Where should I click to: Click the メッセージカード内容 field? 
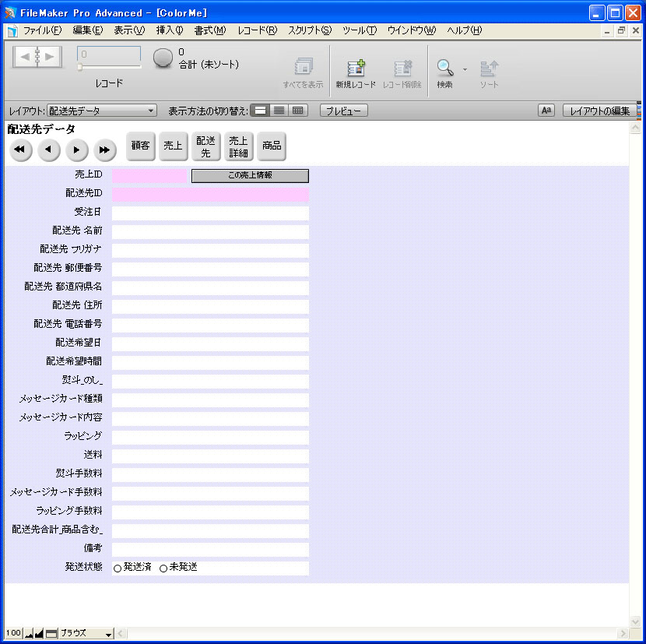coord(210,418)
